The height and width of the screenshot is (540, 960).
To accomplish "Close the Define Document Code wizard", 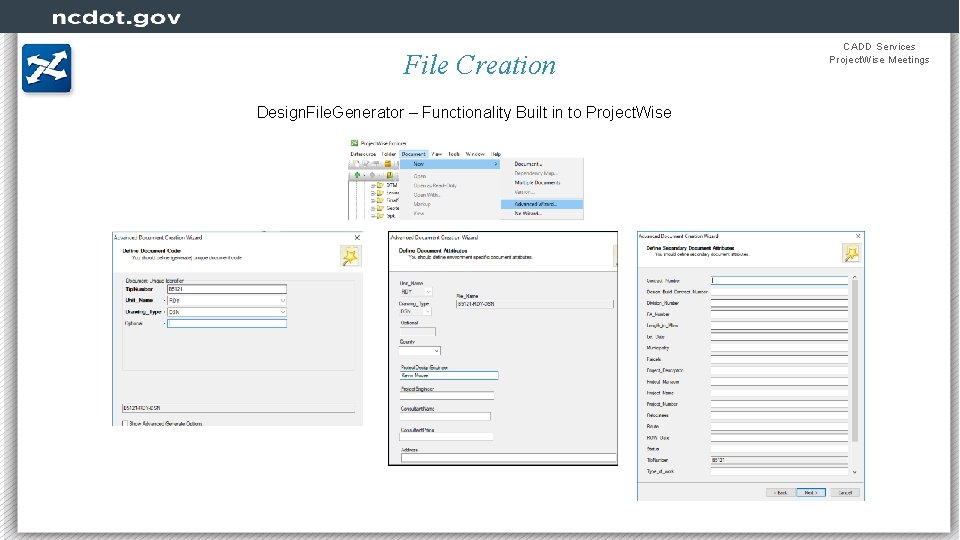I will tap(357, 238).
